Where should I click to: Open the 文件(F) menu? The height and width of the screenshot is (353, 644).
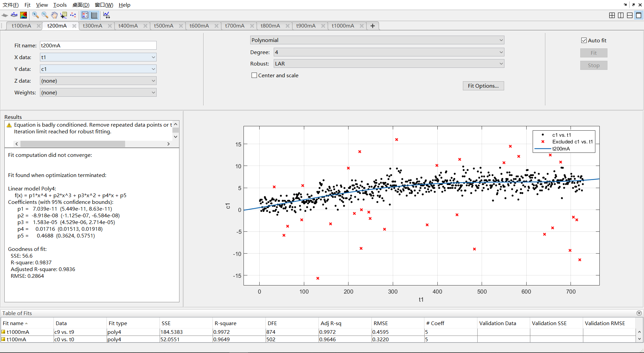pyautogui.click(x=11, y=5)
